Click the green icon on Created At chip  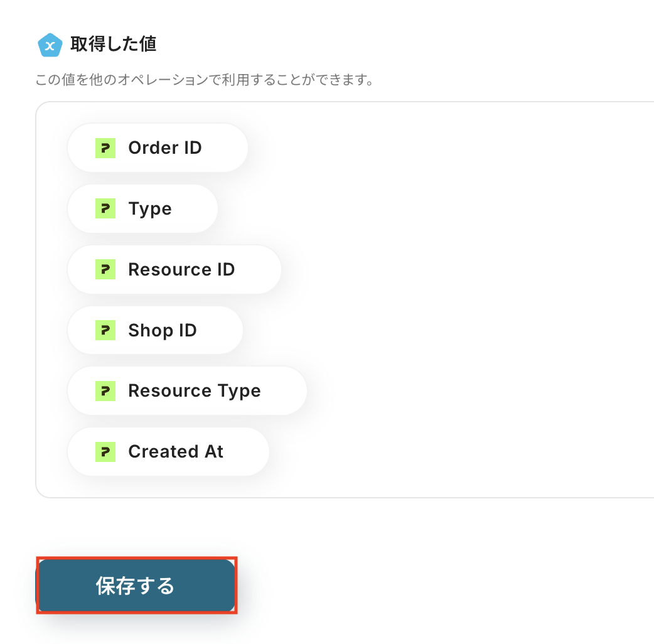105,452
